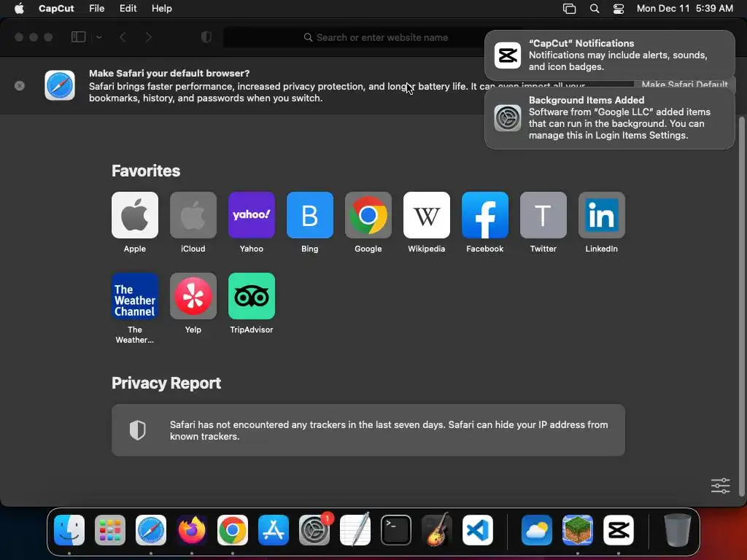Launch GarageBand from the Dock
The height and width of the screenshot is (560, 747).
pyautogui.click(x=437, y=529)
